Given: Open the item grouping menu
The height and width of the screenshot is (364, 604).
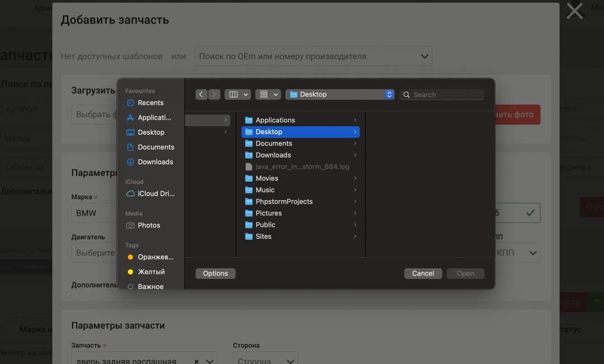Looking at the screenshot, I should coord(268,94).
